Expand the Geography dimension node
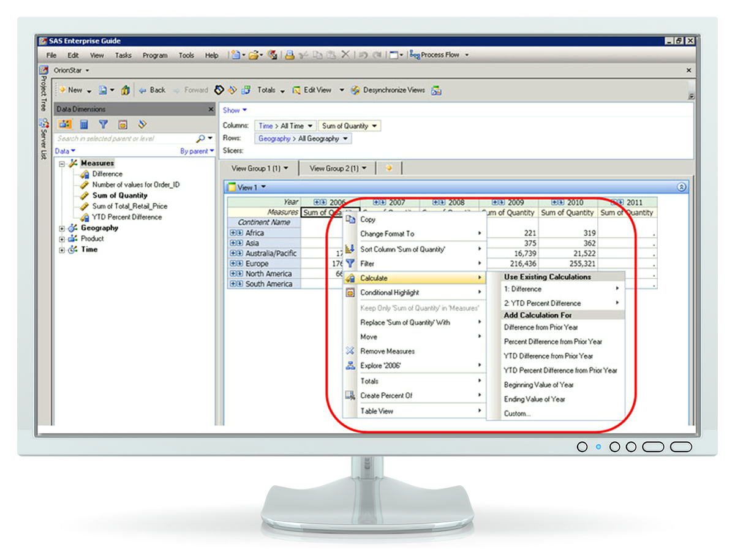This screenshot has width=735, height=560. (x=62, y=228)
